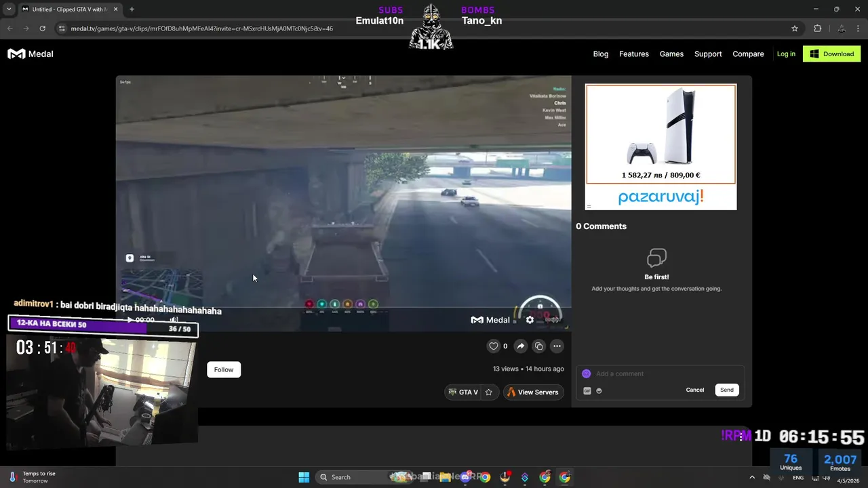Screen dimensions: 868x488
Task: Bookmark this page with the star icon
Action: click(795, 28)
